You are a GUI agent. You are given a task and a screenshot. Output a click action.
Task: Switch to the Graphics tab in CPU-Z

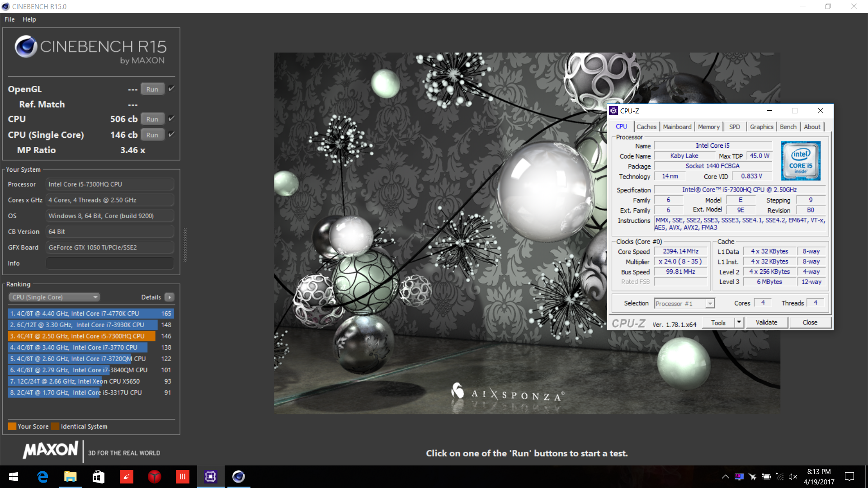(x=762, y=127)
